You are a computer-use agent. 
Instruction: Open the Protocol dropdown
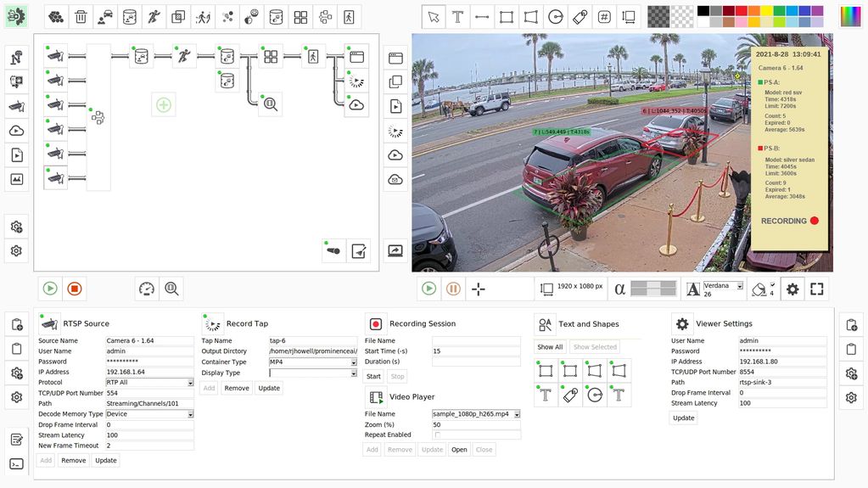pos(190,383)
